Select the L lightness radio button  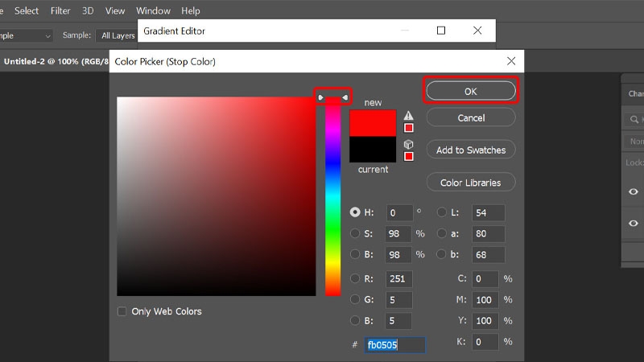441,212
